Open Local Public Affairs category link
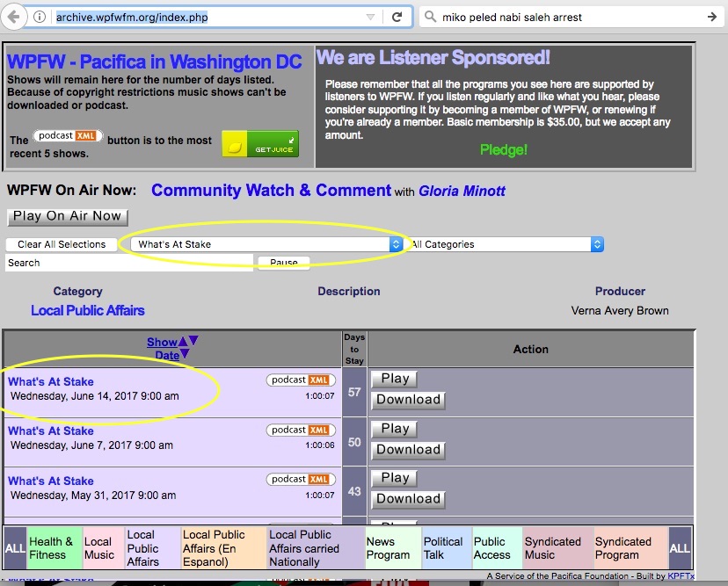The width and height of the screenshot is (728, 586). [88, 310]
